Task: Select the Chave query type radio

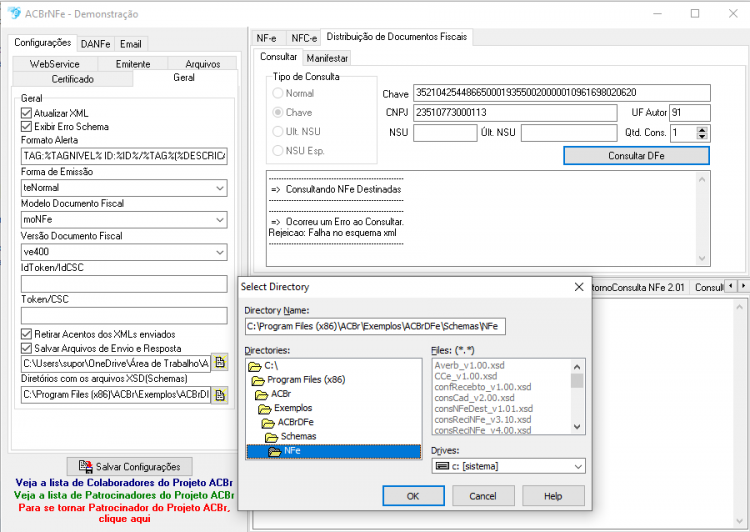Action: tap(277, 112)
